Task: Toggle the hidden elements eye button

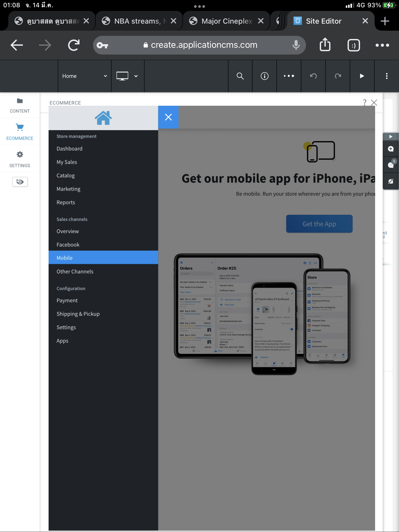Action: coord(20,182)
